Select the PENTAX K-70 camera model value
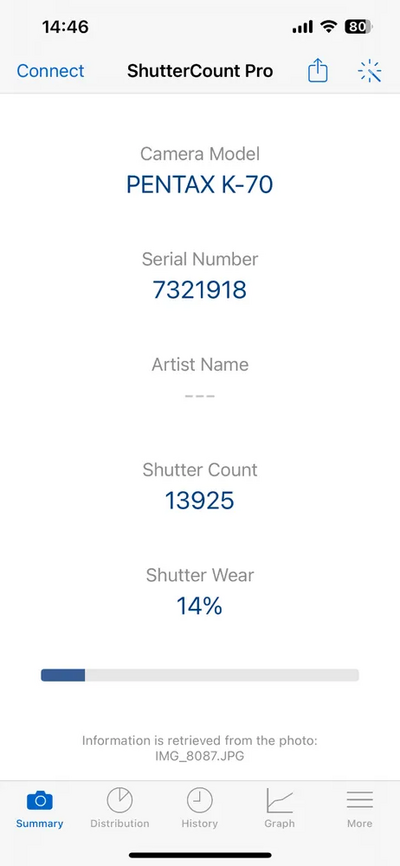Screen dimensions: 400x866 point(199,184)
